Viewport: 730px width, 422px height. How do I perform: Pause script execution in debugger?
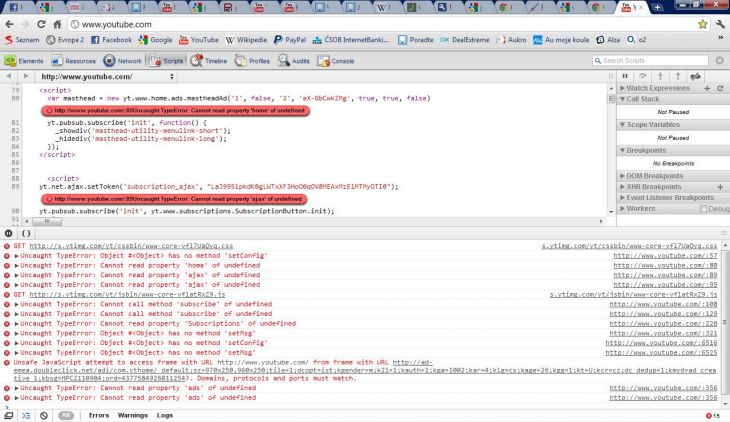click(x=625, y=76)
